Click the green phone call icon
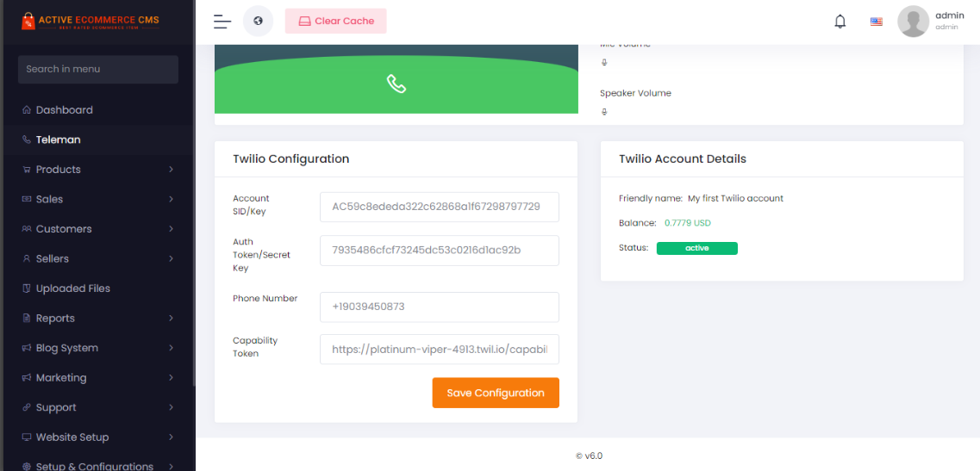 [x=396, y=84]
